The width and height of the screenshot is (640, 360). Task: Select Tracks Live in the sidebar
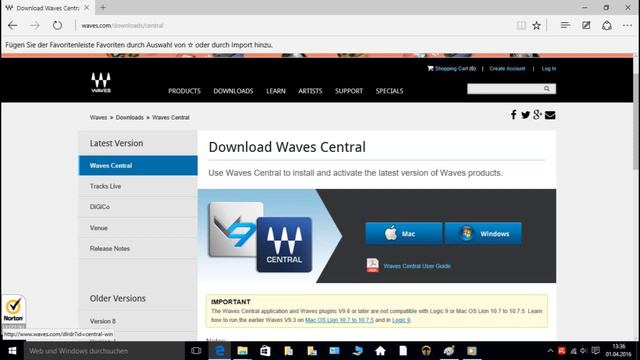(138, 186)
